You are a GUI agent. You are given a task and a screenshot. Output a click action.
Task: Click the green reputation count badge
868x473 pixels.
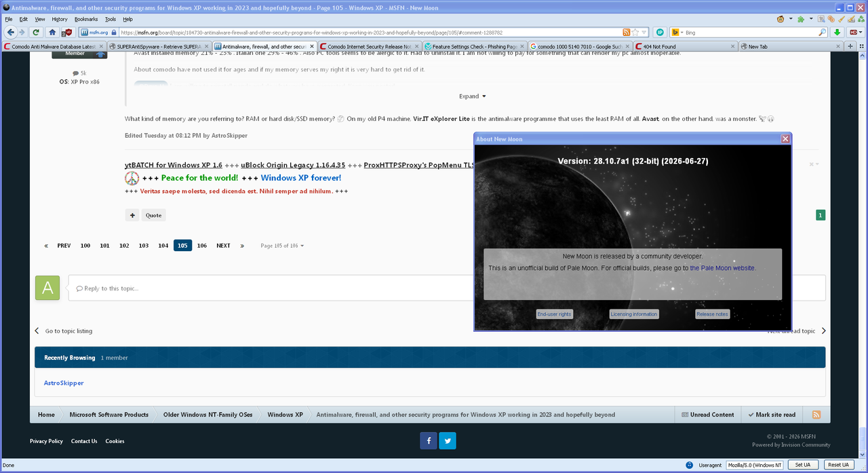coord(821,215)
